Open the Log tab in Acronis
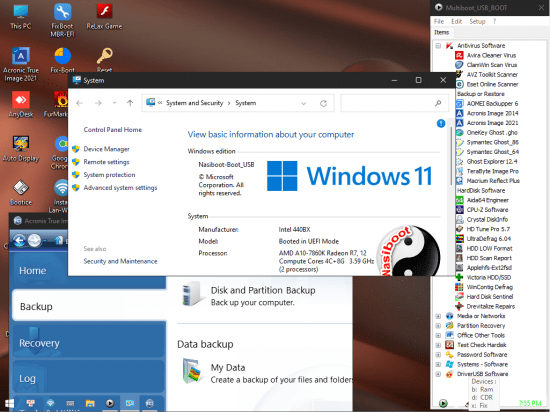The image size is (550, 412). click(89, 377)
